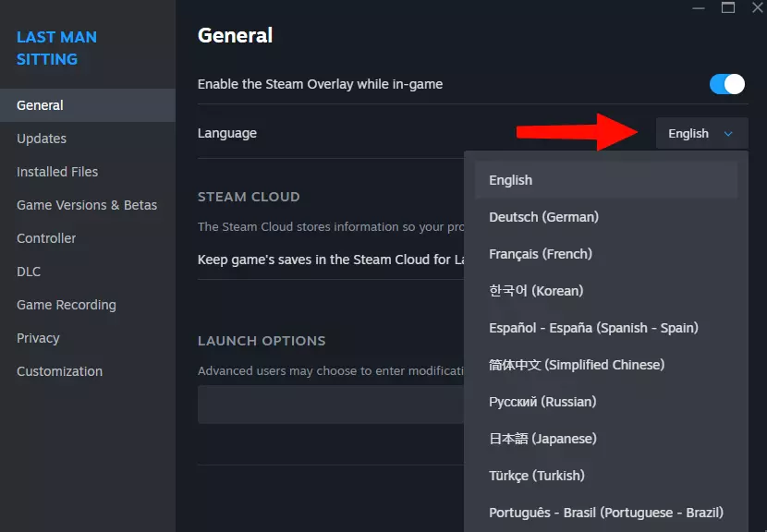This screenshot has height=532, width=767.
Task: Maximize the properties window
Action: (x=728, y=7)
